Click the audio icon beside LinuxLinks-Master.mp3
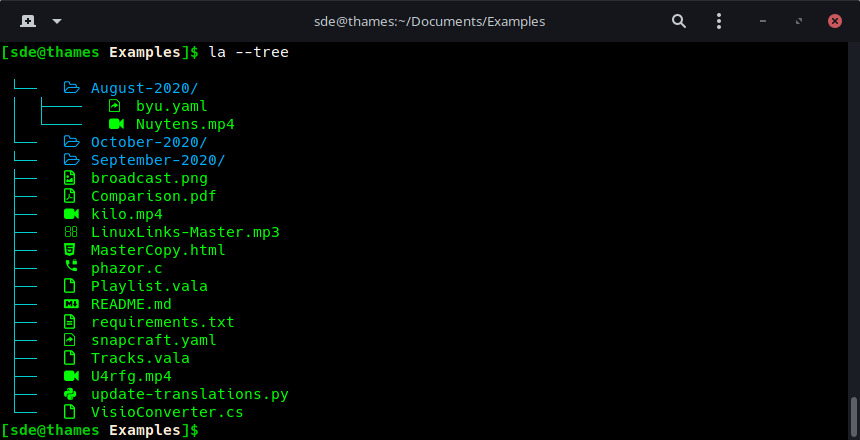860x440 pixels. pyautogui.click(x=70, y=232)
